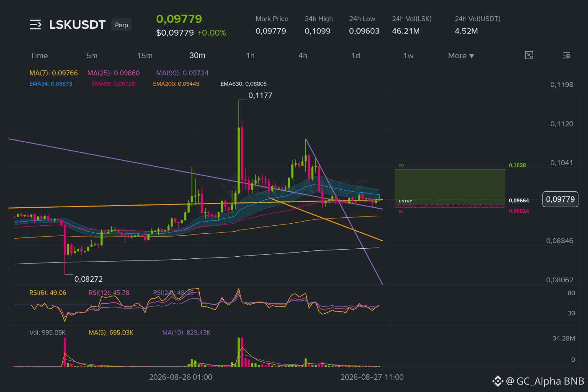The image size is (588, 392).
Task: Switch to the 4h timeframe
Action: (303, 56)
